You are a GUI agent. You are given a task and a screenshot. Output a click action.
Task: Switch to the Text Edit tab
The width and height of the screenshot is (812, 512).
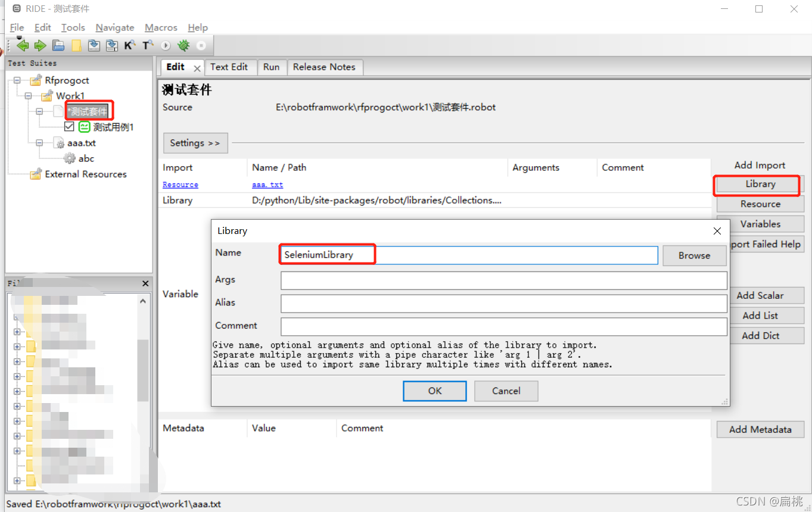pos(231,67)
